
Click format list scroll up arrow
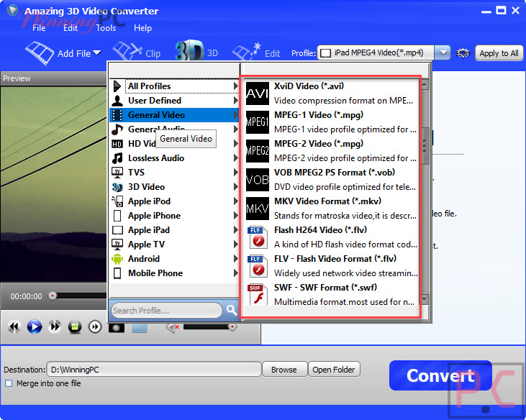click(x=425, y=84)
